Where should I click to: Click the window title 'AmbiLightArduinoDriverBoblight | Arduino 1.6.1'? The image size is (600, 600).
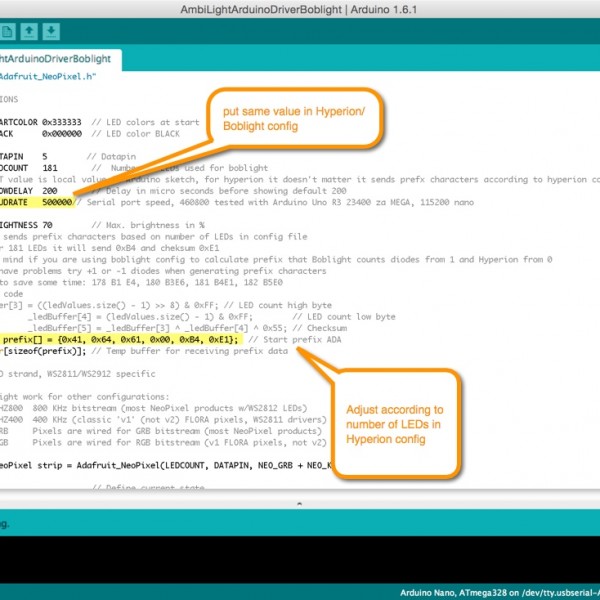pos(298,9)
